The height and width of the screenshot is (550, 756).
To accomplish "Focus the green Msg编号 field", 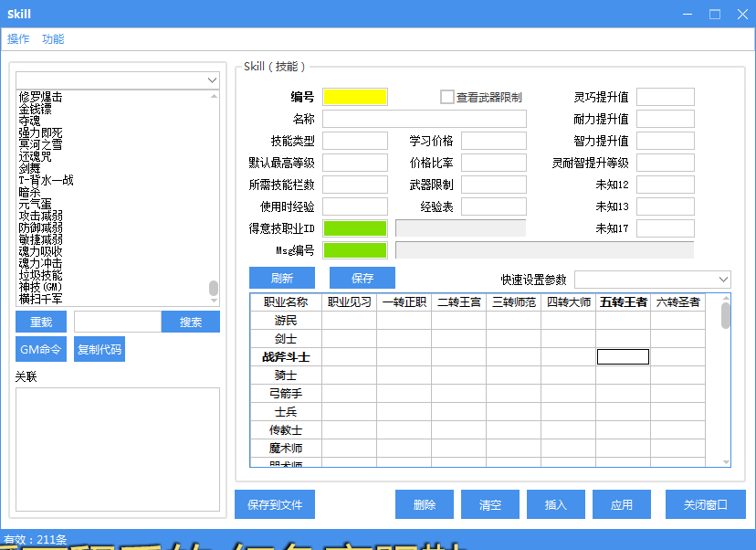I will pyautogui.click(x=355, y=250).
